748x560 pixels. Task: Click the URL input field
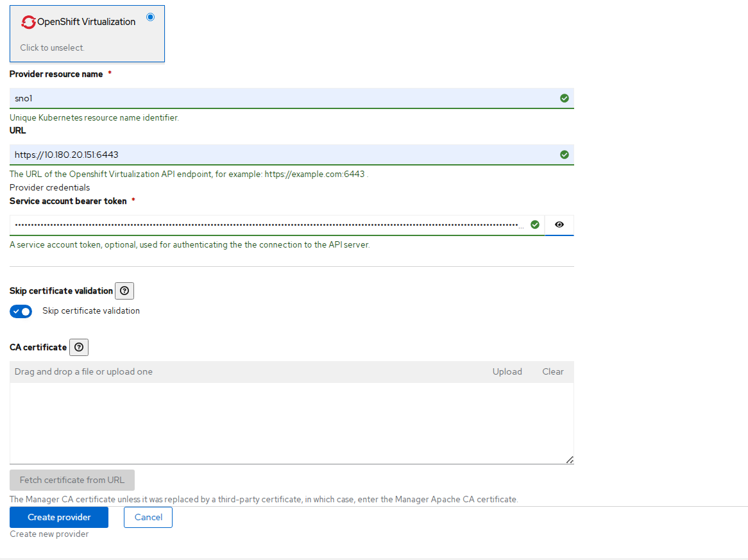[x=282, y=155]
